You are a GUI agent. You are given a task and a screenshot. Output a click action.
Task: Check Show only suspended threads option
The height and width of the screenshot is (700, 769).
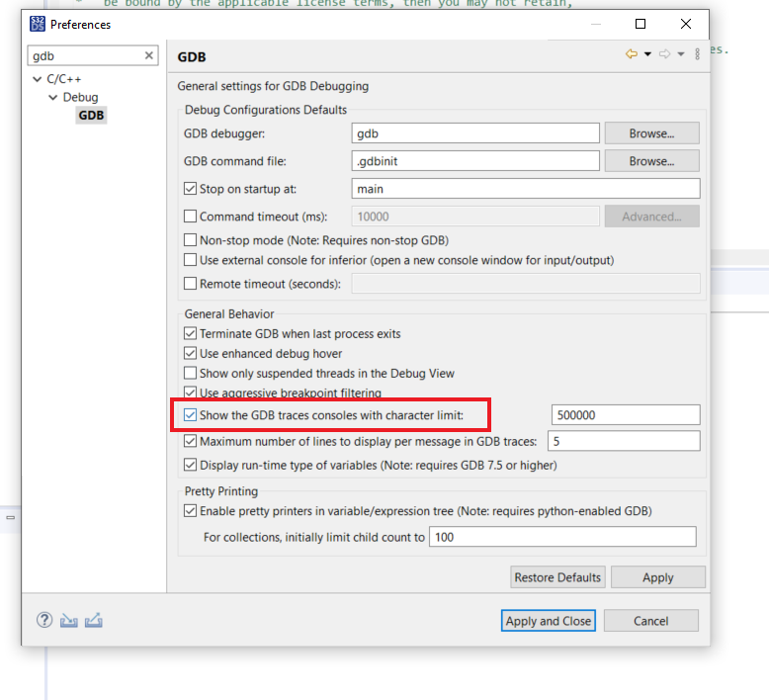pyautogui.click(x=191, y=374)
